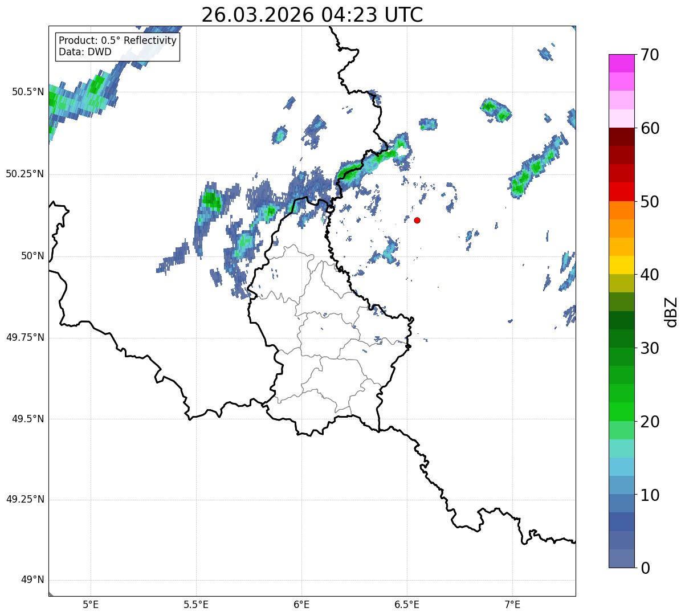
Task: Click the 6.5°E longitude label
Action: pos(407,605)
